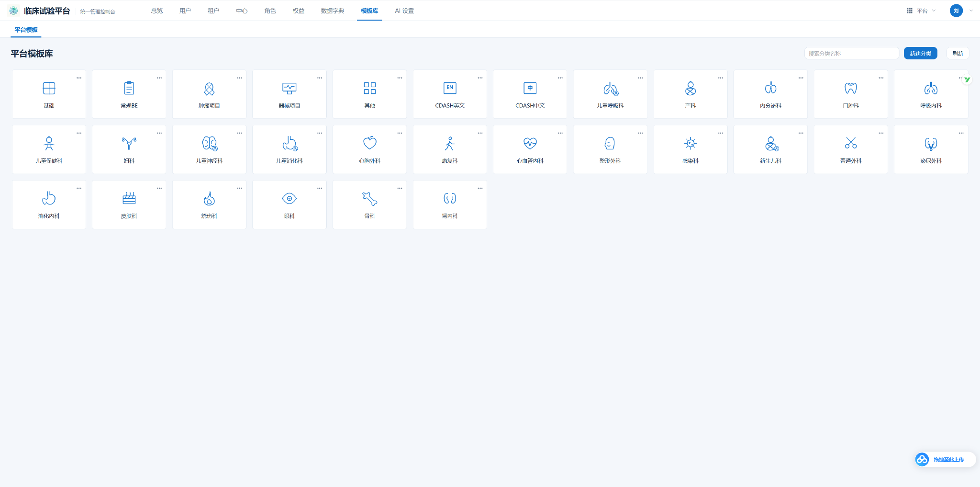Open more options for 产科 card
Image resolution: width=980 pixels, height=487 pixels.
(720, 78)
